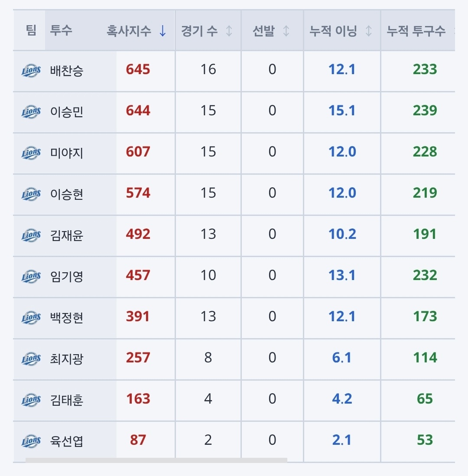The width and height of the screenshot is (468, 476).
Task: Select 혹사지수 value 391
Action: pos(138,316)
